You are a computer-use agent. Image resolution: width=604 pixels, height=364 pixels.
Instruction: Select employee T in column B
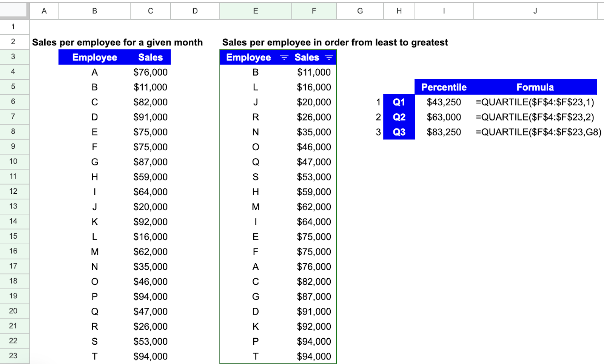tap(95, 356)
